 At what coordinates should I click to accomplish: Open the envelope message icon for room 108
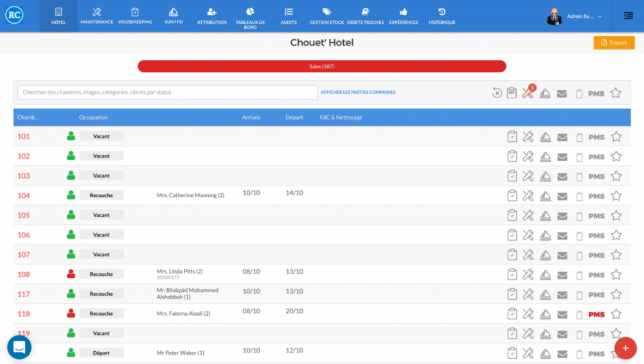[562, 275]
